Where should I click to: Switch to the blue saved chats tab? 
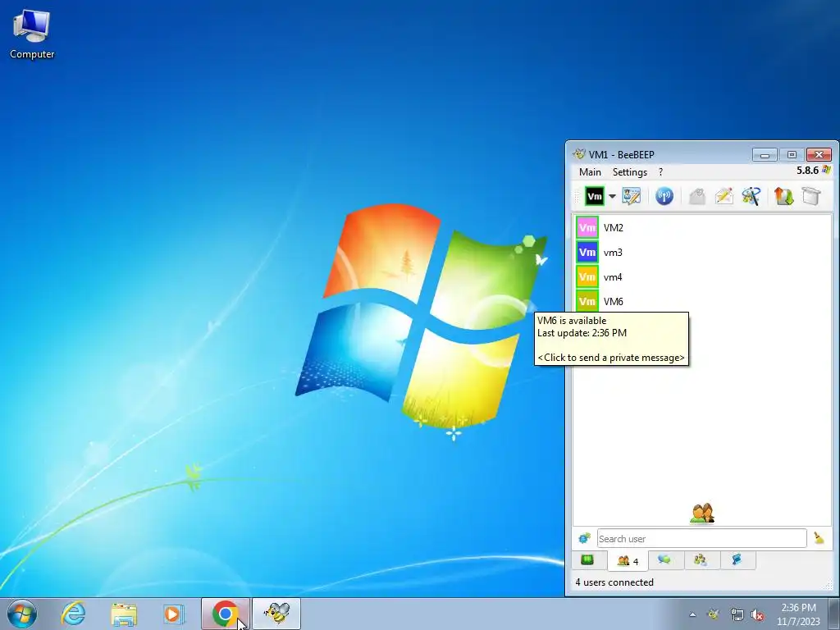[737, 559]
